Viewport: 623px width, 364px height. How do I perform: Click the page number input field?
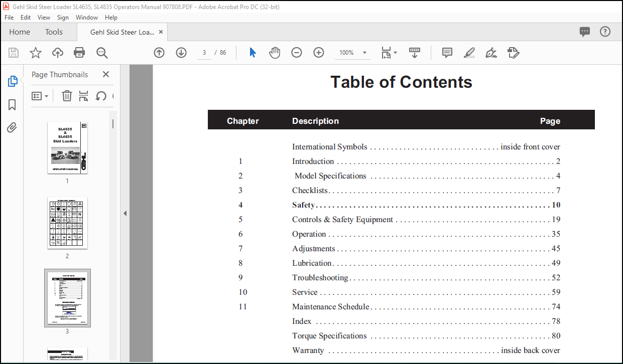coord(204,53)
